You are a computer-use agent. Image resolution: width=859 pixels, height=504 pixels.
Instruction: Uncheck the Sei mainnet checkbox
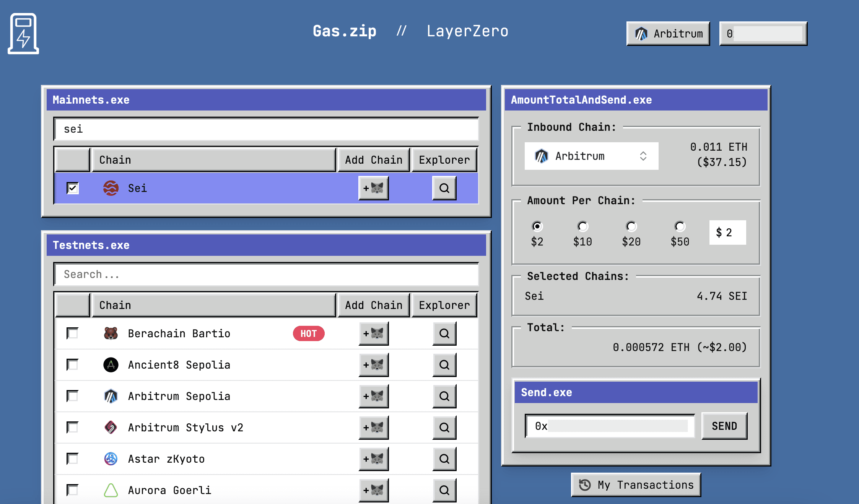coord(73,188)
